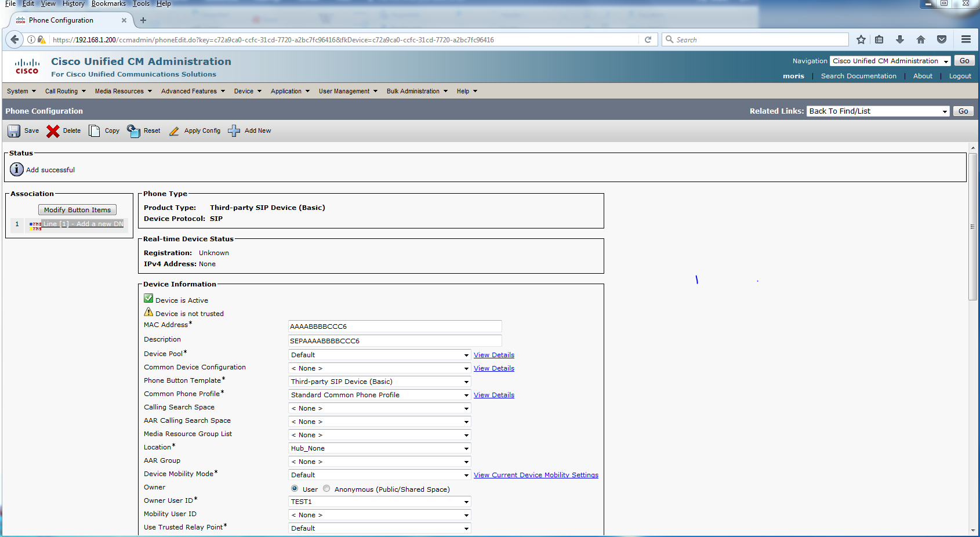Open the Device menu
This screenshot has height=537, width=980.
(x=248, y=91)
